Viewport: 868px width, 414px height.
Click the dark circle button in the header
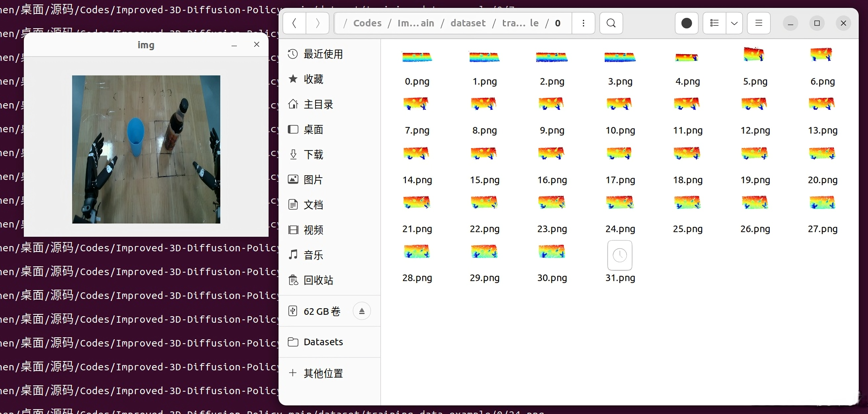coord(686,23)
